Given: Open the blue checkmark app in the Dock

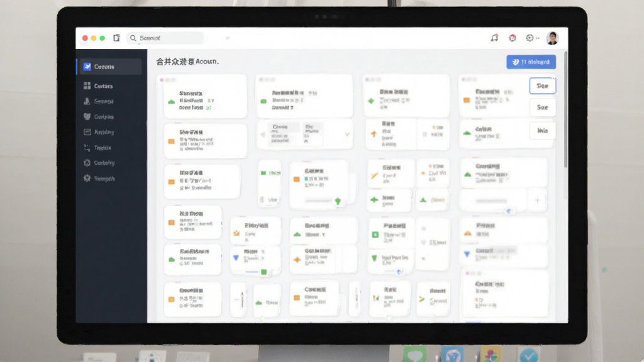Looking at the screenshot, I should coord(528,354).
